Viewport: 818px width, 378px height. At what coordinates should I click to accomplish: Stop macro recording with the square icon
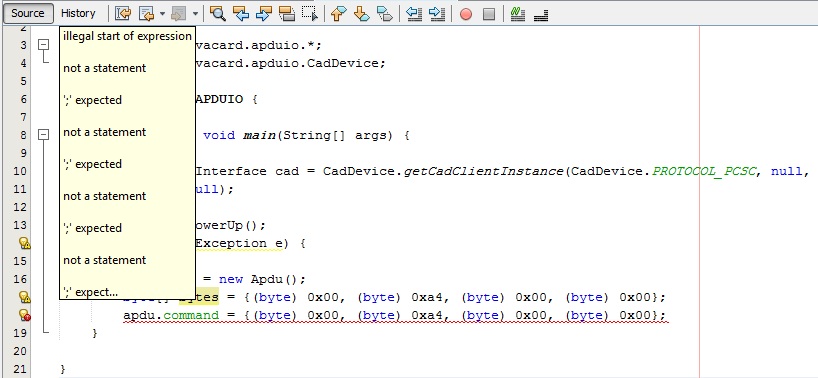click(489, 14)
